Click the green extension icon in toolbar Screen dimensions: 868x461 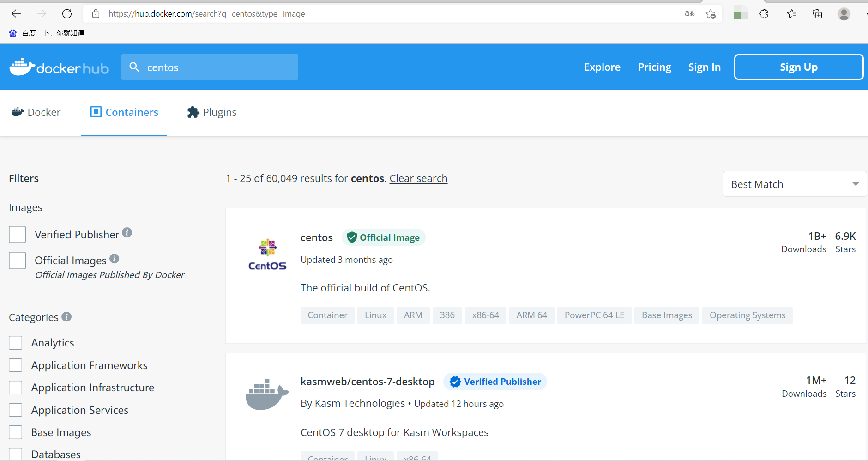pos(741,13)
